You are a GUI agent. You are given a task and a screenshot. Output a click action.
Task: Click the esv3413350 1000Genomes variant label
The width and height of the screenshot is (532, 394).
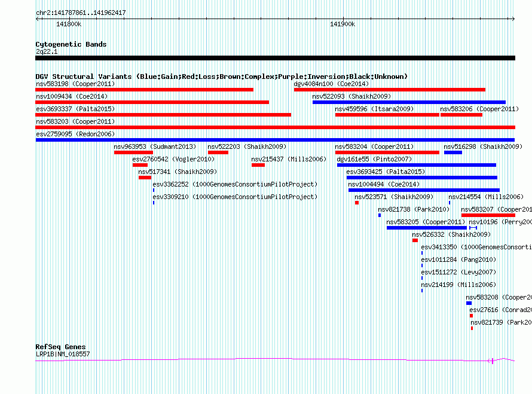[x=476, y=247]
